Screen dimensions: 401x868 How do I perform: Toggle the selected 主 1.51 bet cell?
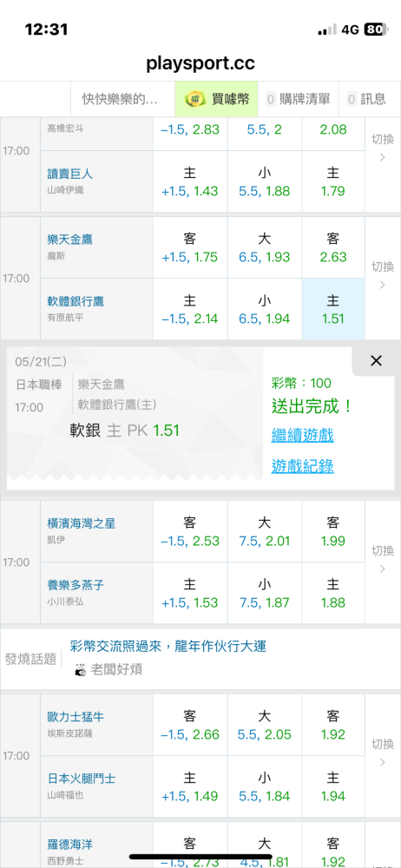coord(333,309)
